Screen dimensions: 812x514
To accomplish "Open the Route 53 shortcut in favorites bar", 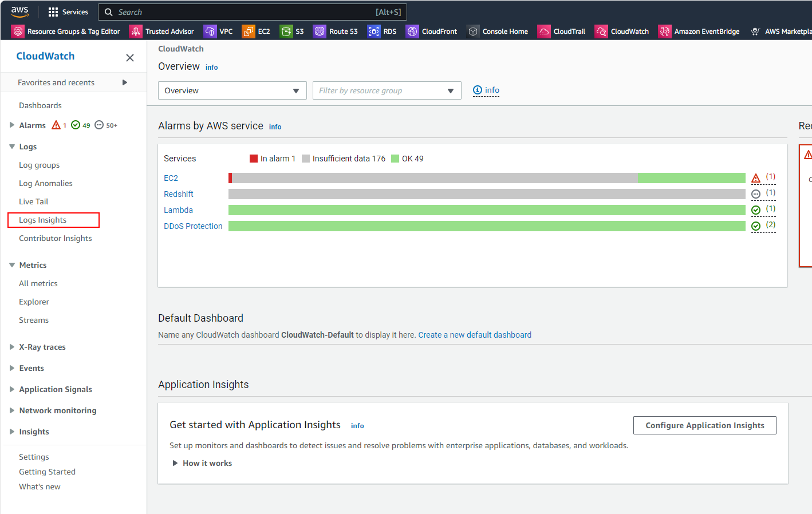I will coord(336,31).
